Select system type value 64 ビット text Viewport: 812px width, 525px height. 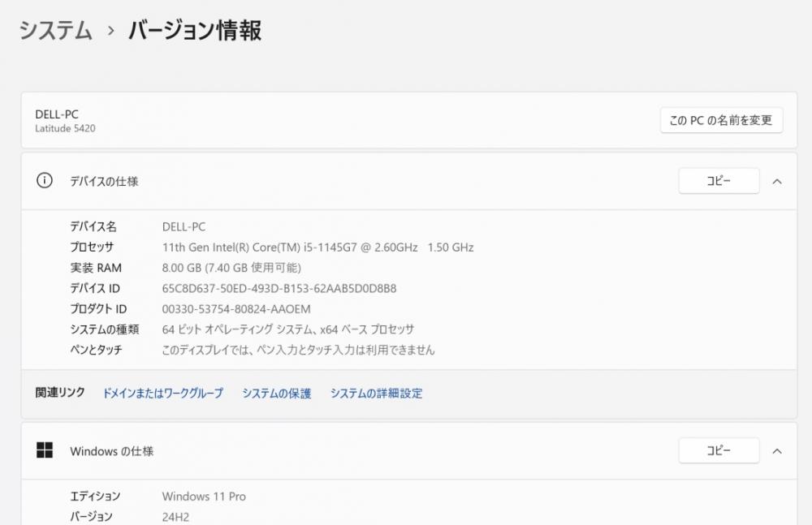(288, 329)
